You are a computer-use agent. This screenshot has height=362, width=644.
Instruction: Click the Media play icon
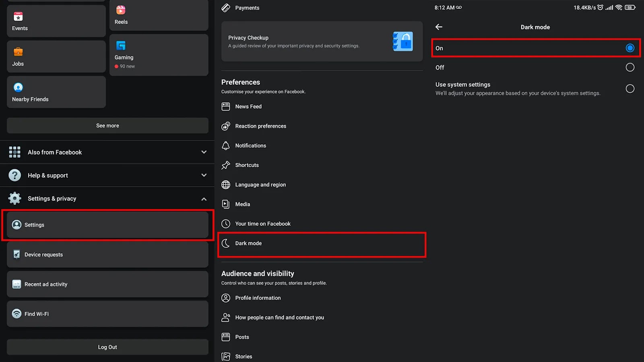click(226, 204)
